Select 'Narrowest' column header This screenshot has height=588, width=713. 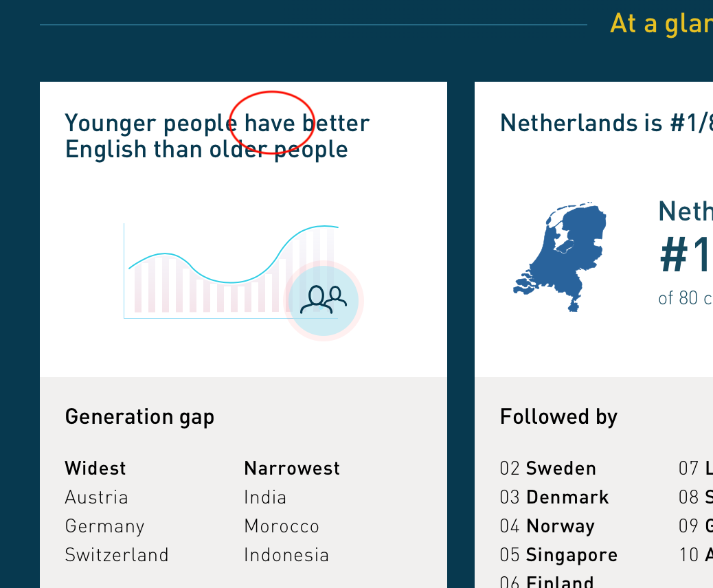(292, 468)
